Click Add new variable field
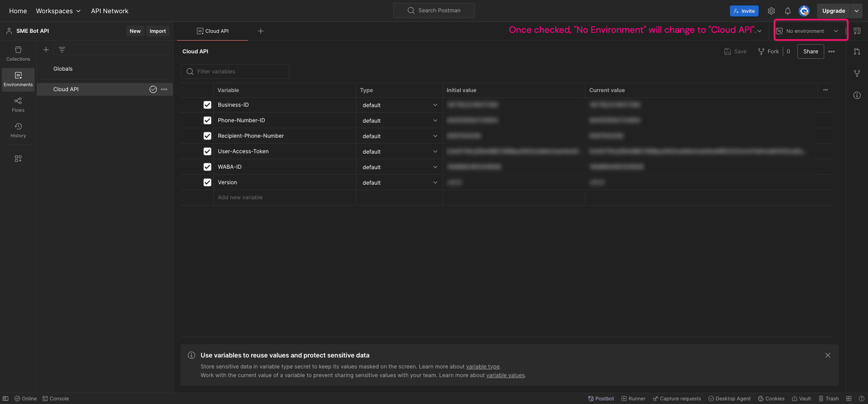Viewport: 868px width, 404px height. 284,197
